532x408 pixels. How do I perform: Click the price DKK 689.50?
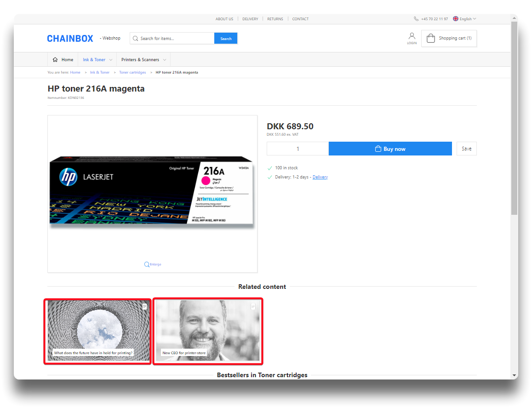(x=290, y=126)
